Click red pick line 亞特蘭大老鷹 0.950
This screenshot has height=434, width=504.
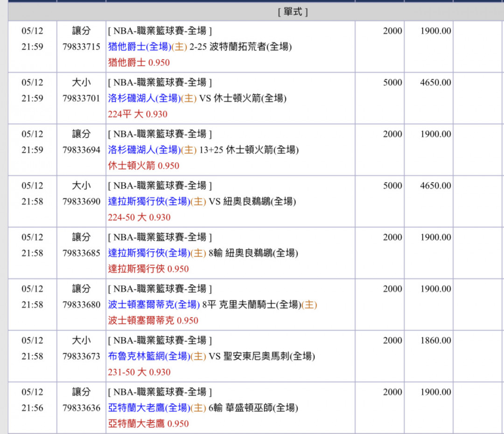[148, 424]
